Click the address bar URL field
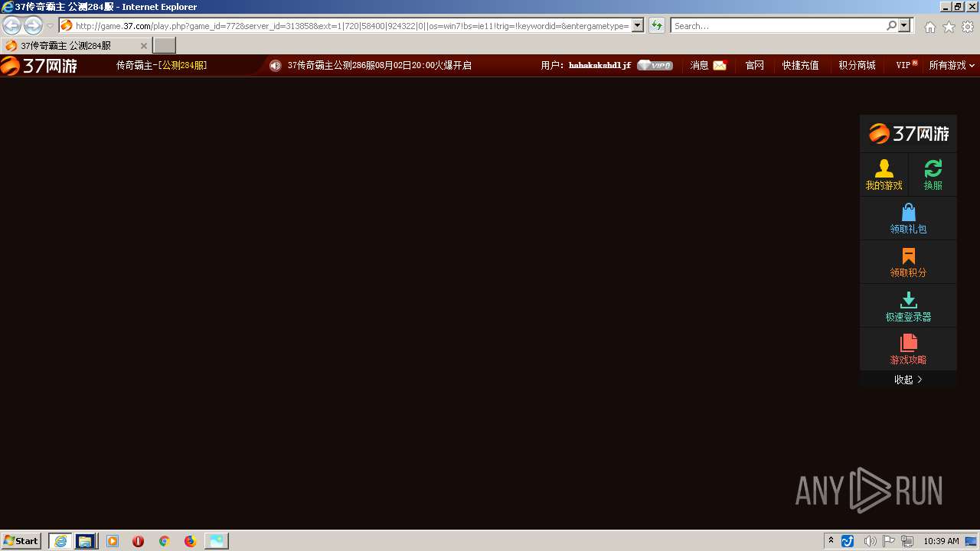The image size is (980, 551). (x=351, y=26)
